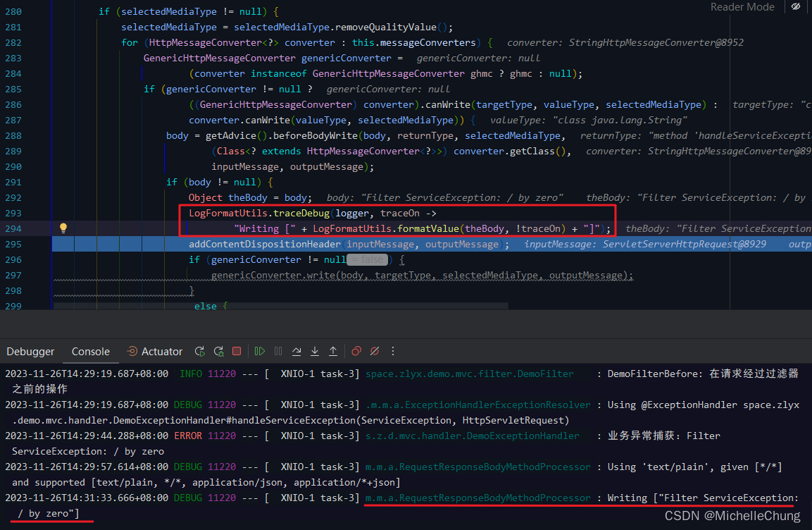Image resolution: width=812 pixels, height=530 pixels.
Task: Click "Using 'text/plain', given [*/*]" console text
Action: click(694, 467)
